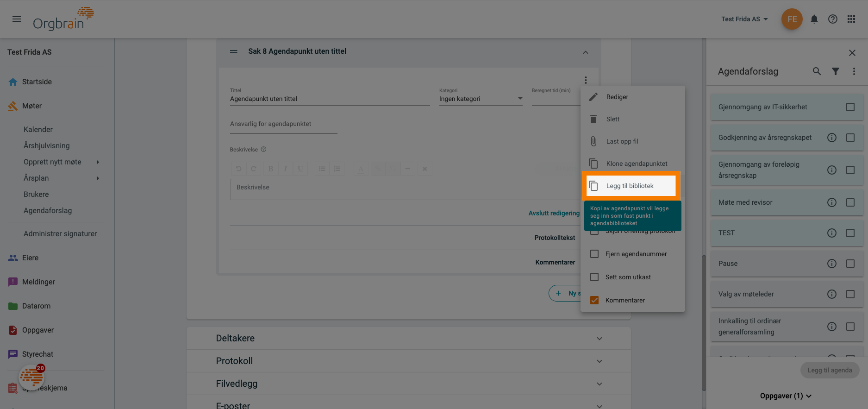The height and width of the screenshot is (409, 868).
Task: Click Ansvarlig for agendapunktet field
Action: [283, 124]
